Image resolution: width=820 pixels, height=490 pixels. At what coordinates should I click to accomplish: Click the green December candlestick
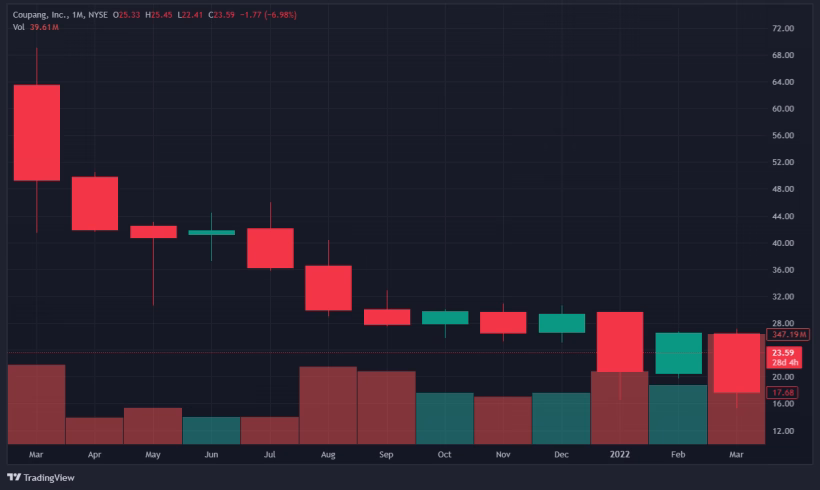pyautogui.click(x=561, y=323)
